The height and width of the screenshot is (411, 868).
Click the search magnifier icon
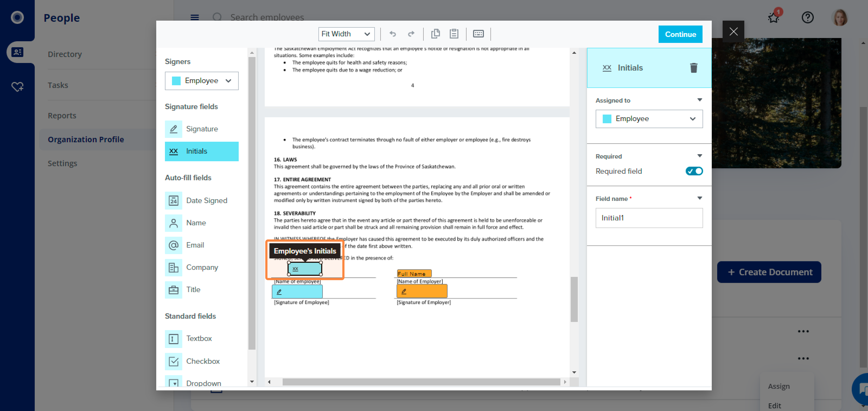coord(217,17)
